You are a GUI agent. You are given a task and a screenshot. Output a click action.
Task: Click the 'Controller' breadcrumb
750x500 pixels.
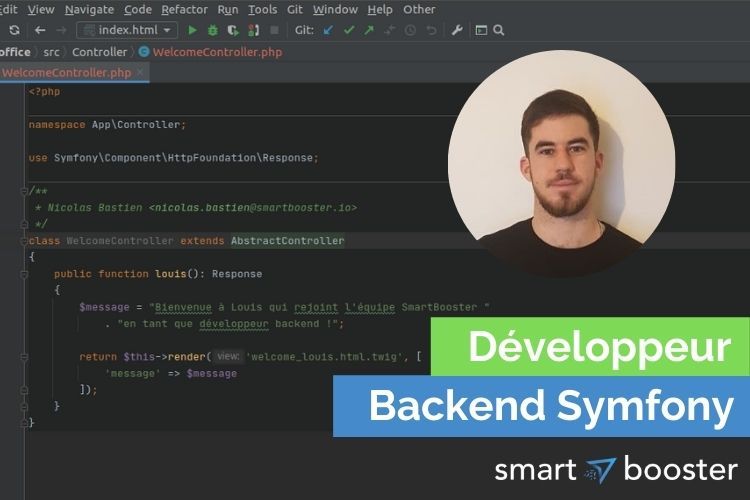(99, 52)
